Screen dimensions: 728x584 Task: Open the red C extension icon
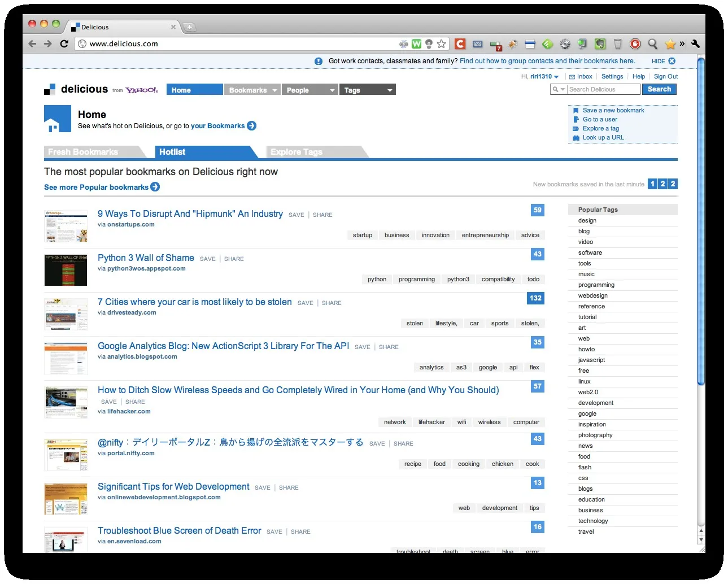[x=460, y=43]
